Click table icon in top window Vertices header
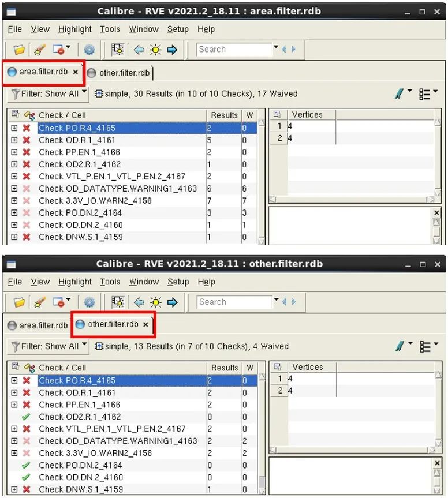 click(277, 114)
